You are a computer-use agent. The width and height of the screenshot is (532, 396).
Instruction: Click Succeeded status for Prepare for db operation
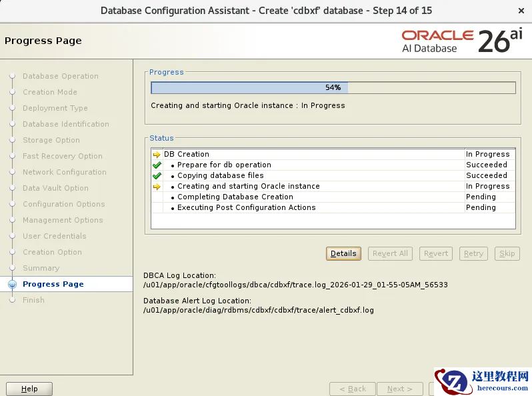(x=487, y=165)
